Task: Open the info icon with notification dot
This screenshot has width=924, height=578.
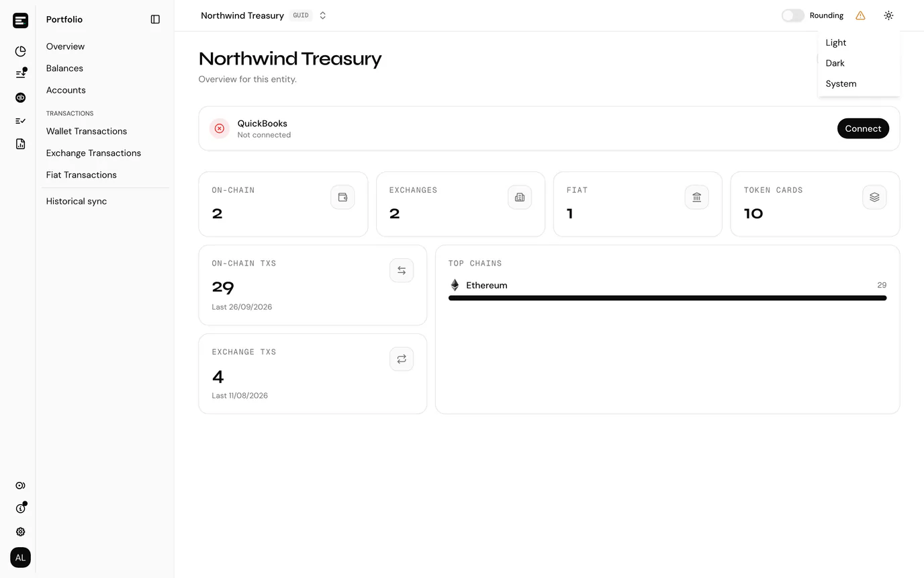Action: click(x=20, y=508)
